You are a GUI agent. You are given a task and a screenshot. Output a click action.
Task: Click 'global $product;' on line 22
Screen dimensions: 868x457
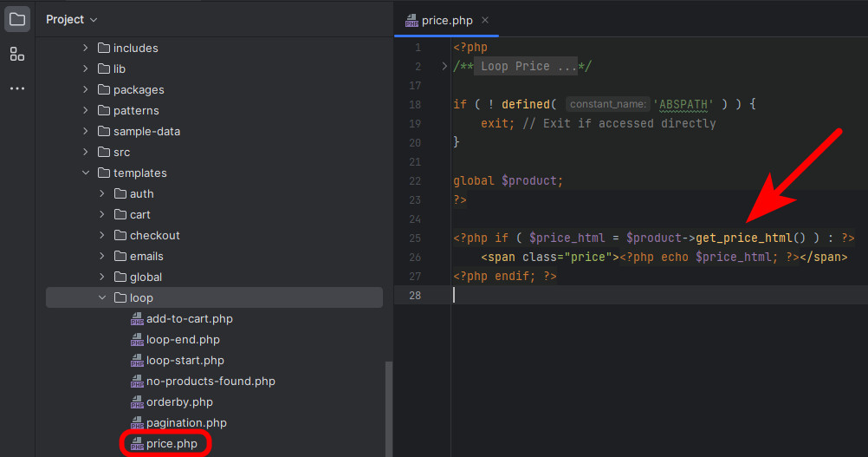point(508,180)
